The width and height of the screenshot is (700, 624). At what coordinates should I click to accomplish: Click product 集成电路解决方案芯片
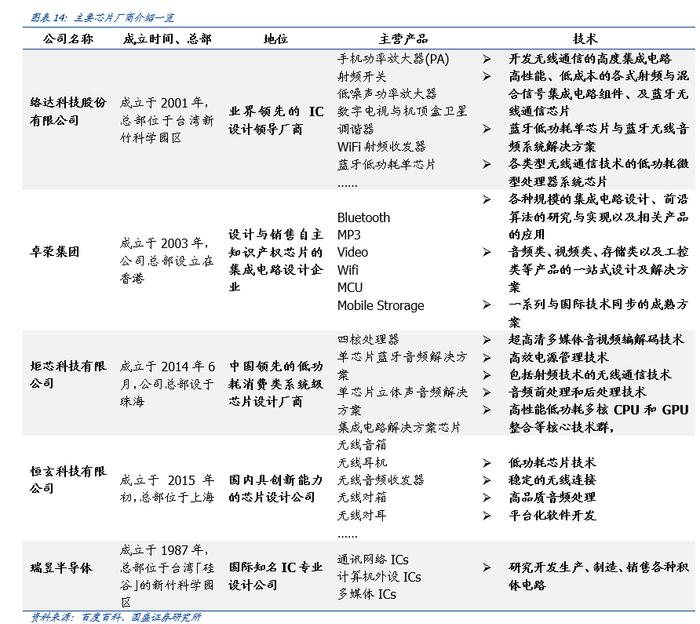tap(399, 428)
